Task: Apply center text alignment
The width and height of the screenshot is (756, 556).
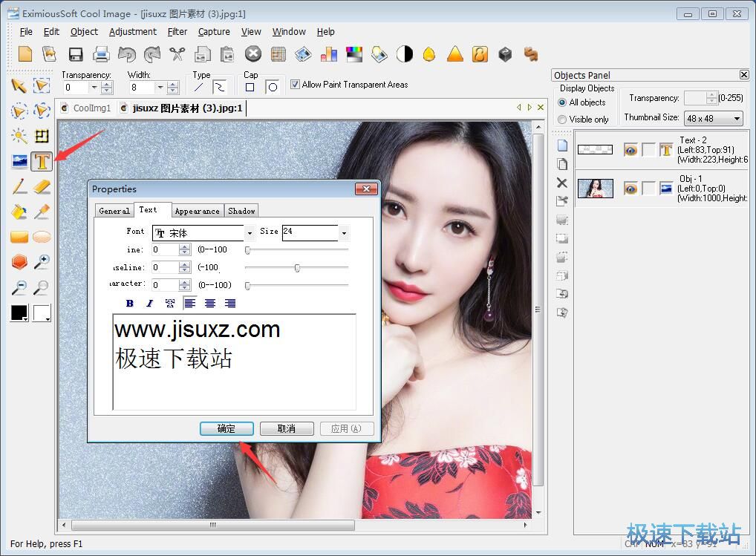Action: 210,303
